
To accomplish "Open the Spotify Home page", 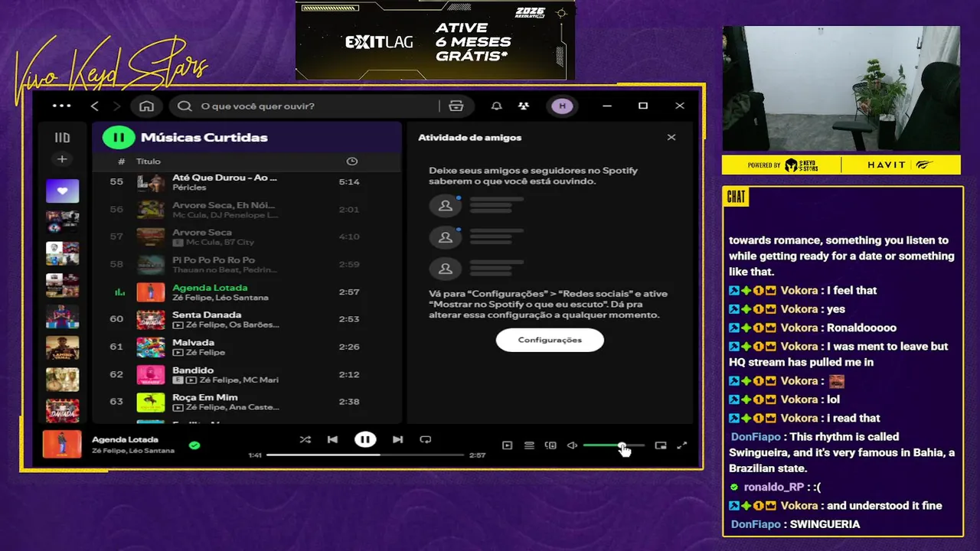I will [147, 106].
